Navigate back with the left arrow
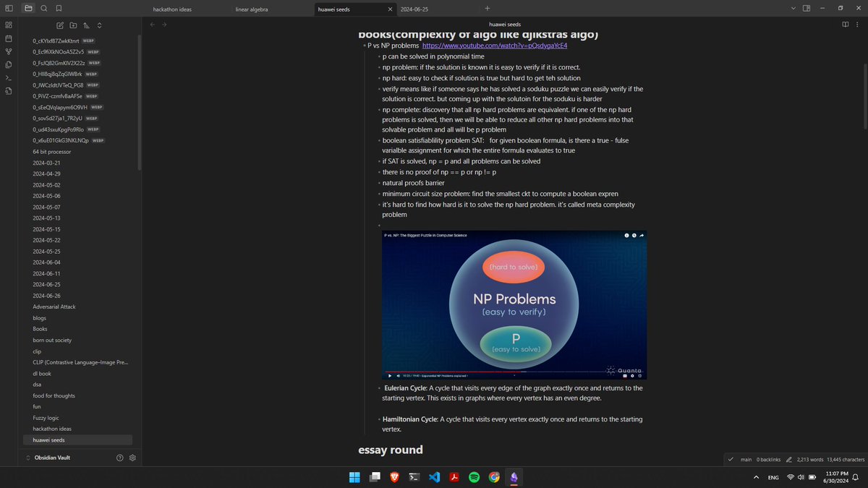The width and height of the screenshot is (868, 488). (x=152, y=24)
